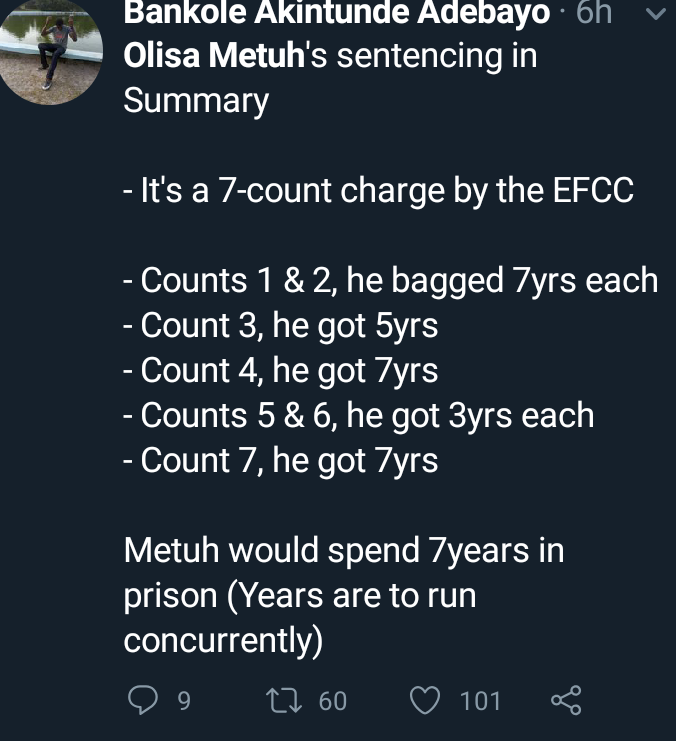This screenshot has height=741, width=676.
Task: Click the 'Count 7, he got 7yrs' line
Action: tap(281, 460)
